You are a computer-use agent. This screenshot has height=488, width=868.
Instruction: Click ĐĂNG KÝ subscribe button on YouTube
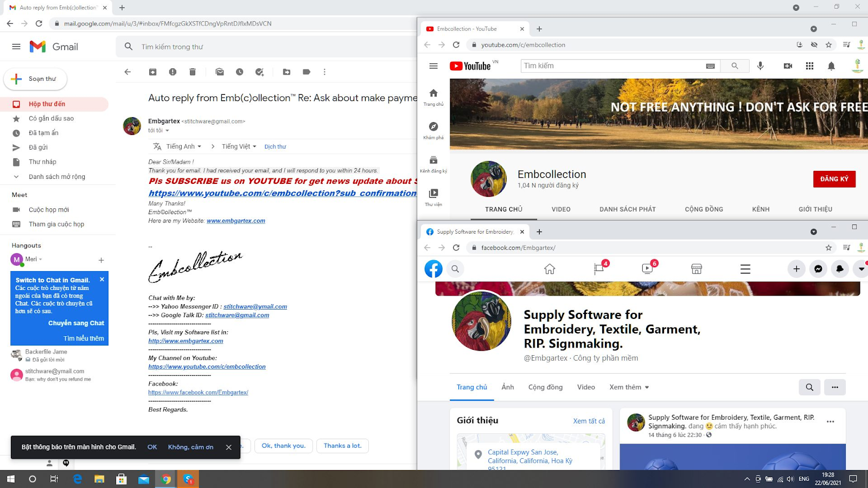(834, 179)
